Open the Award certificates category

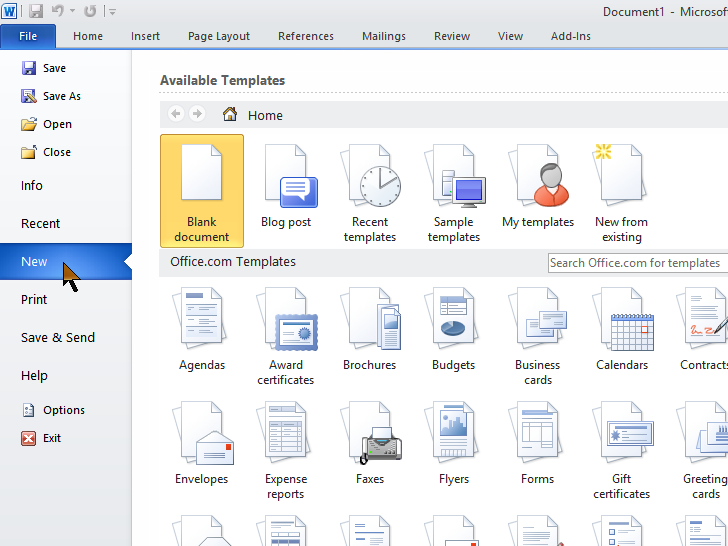(x=286, y=336)
